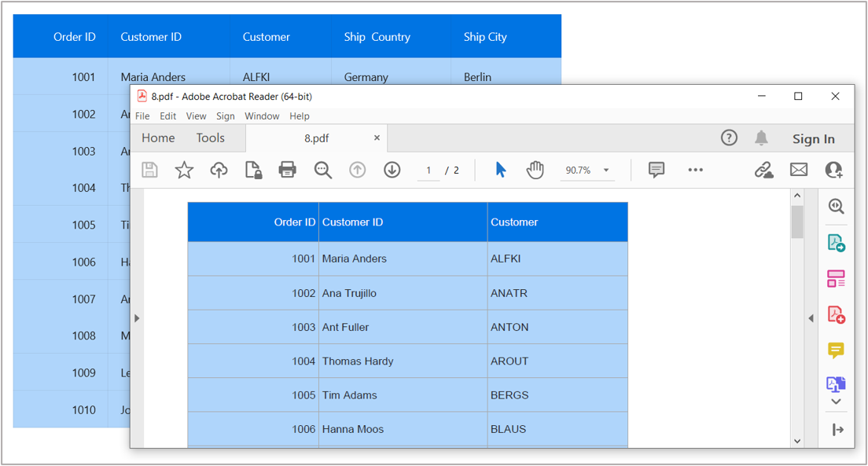Click the Sign In button
868x466 pixels.
[x=813, y=139]
